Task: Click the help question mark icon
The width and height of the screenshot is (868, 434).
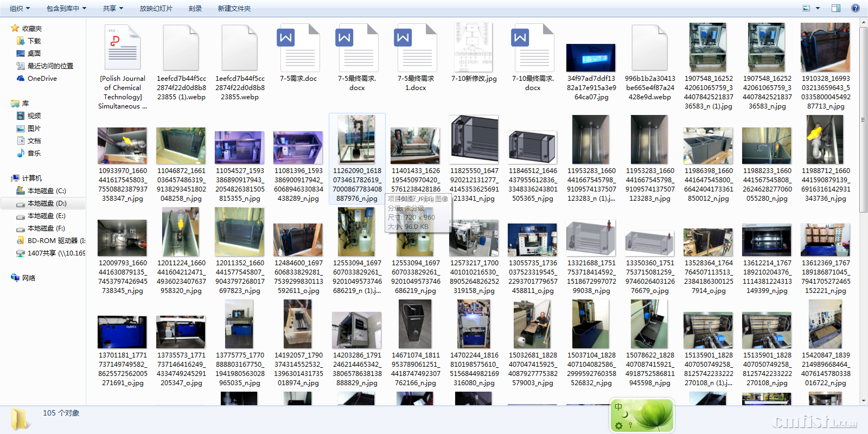Action: coord(856,8)
